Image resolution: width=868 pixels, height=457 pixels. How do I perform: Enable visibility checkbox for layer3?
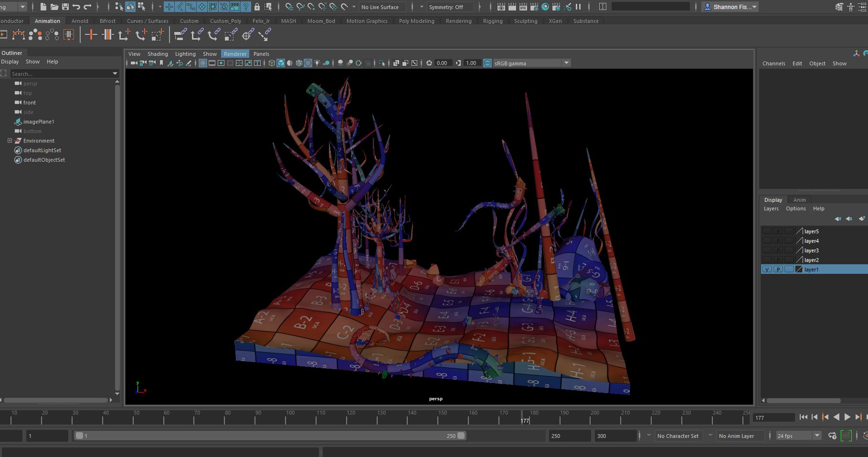767,250
